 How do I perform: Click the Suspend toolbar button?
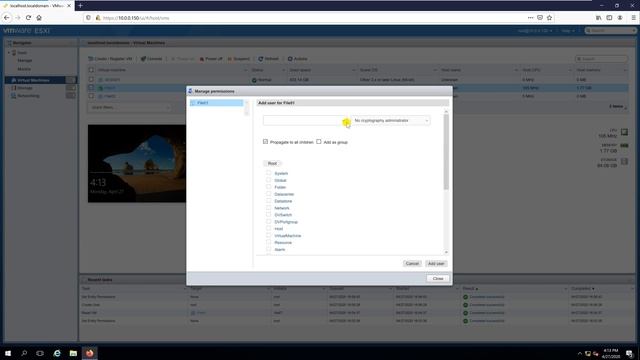point(238,59)
